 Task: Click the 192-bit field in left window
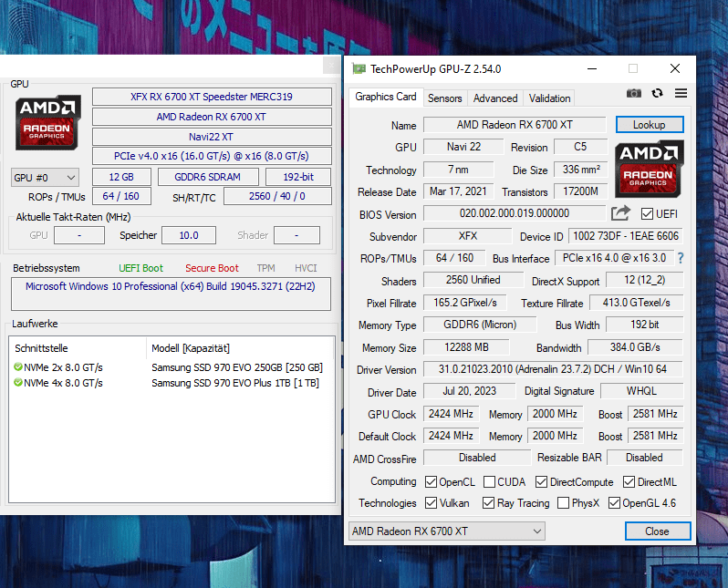[x=298, y=177]
